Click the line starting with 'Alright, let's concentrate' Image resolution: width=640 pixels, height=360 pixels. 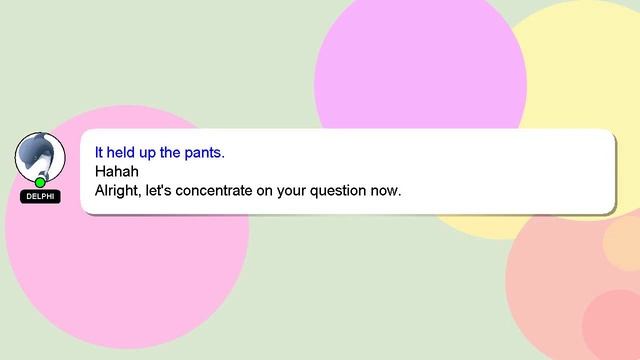click(x=248, y=191)
